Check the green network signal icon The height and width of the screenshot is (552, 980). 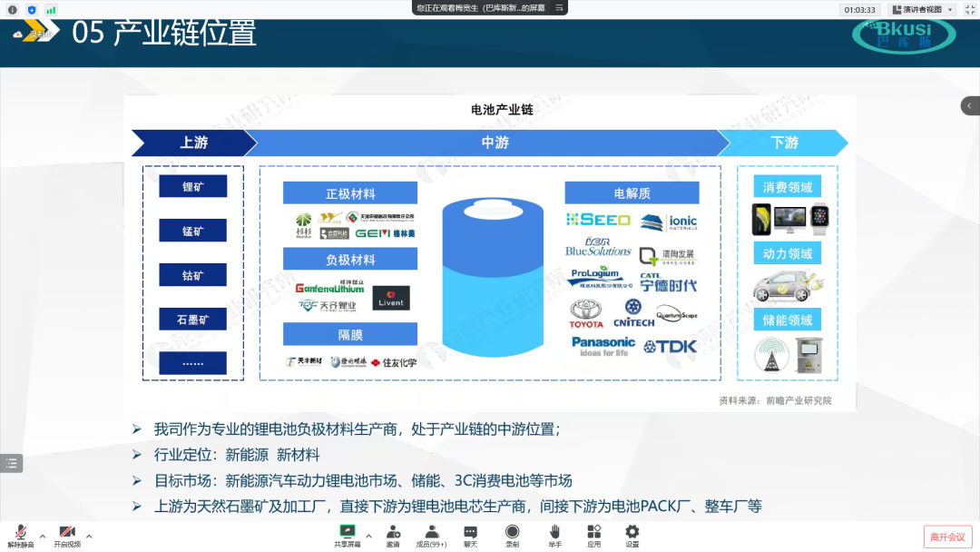(51, 9)
